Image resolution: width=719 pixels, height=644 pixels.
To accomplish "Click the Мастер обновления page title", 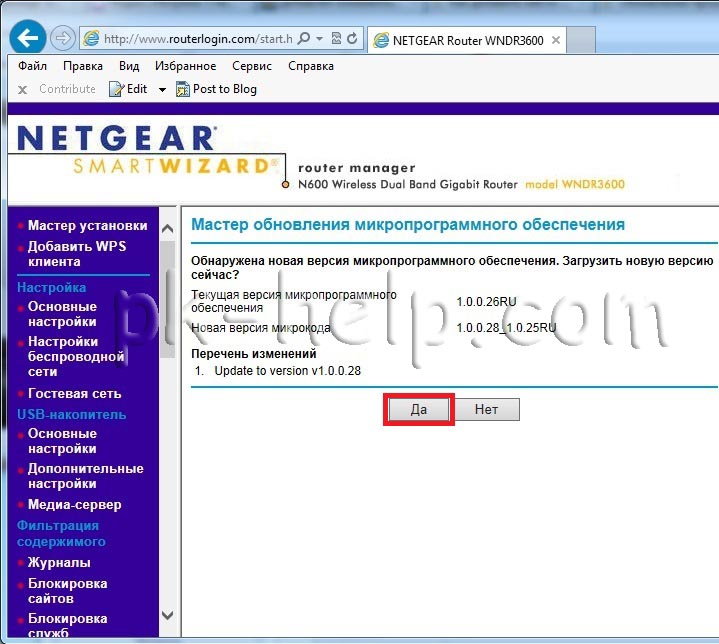I will [408, 224].
